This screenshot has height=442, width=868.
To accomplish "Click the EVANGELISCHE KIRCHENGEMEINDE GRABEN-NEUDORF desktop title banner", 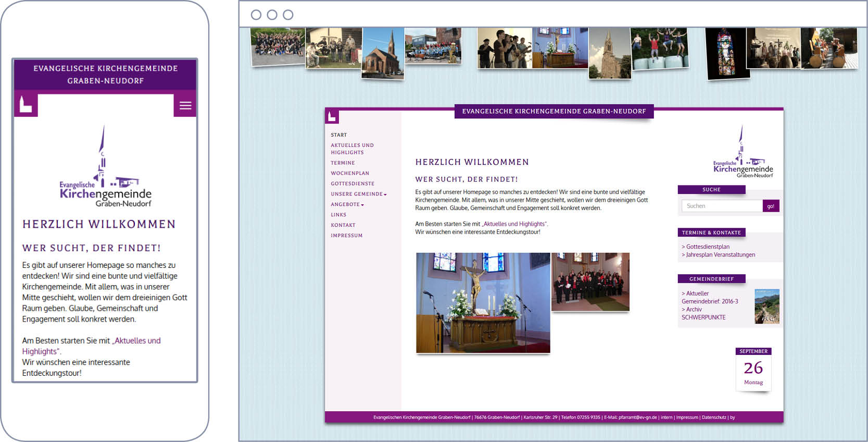I will (x=554, y=112).
